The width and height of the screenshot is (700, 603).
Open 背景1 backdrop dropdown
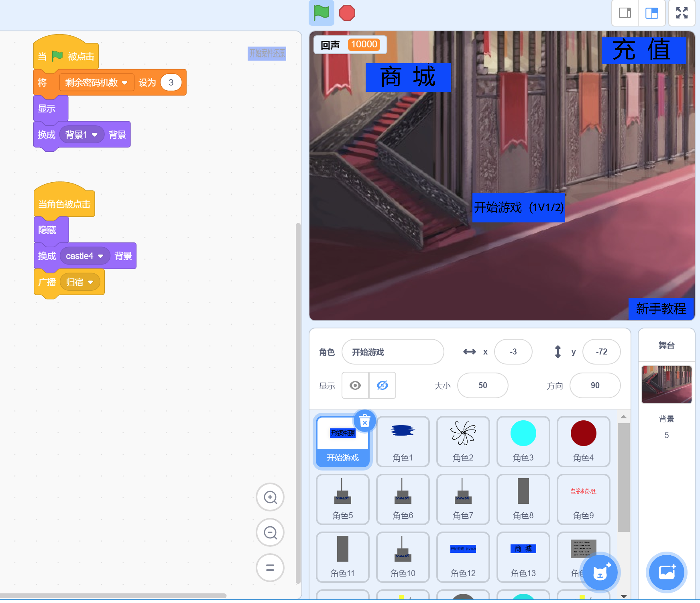81,134
